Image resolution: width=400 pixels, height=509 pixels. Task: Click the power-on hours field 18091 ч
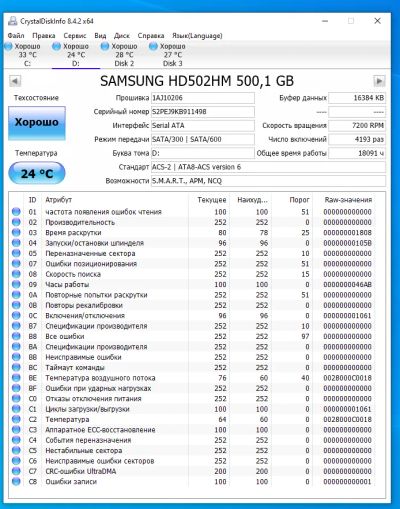click(x=357, y=153)
